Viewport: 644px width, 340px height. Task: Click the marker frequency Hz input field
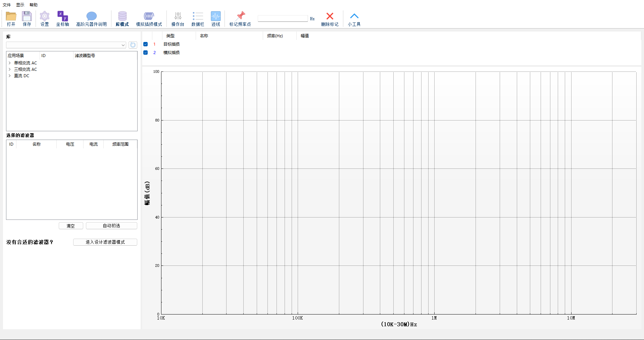[x=283, y=18]
